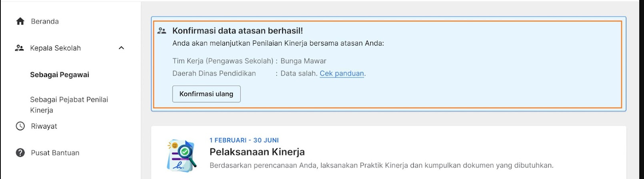The width and height of the screenshot is (644, 179).
Task: Click the 1 Februari - 30 Juni date label
Action: (x=244, y=140)
